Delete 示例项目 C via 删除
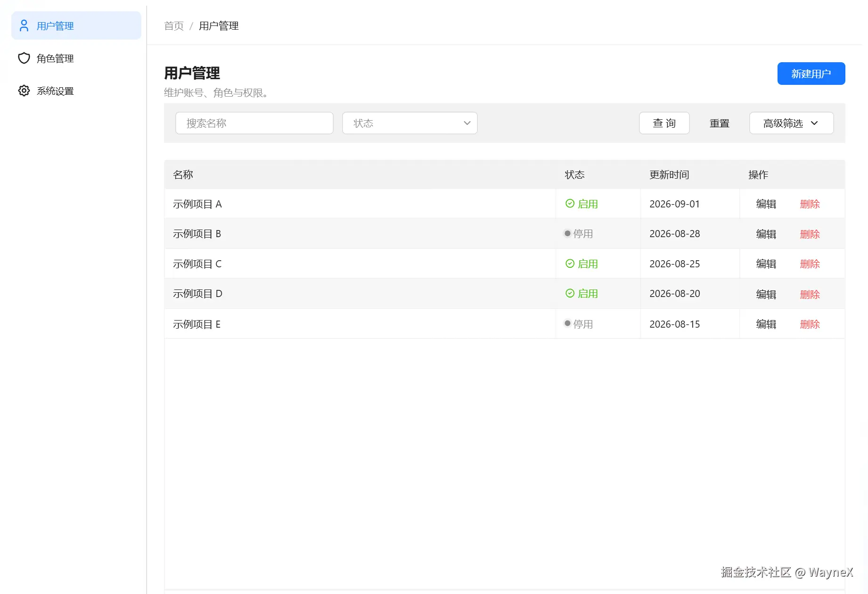The image size is (868, 594). tap(810, 264)
